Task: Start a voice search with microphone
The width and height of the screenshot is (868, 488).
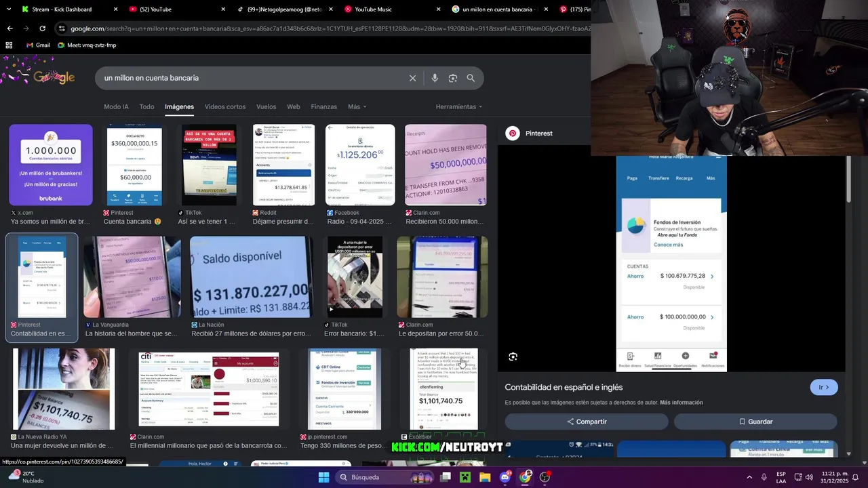Action: 435,78
